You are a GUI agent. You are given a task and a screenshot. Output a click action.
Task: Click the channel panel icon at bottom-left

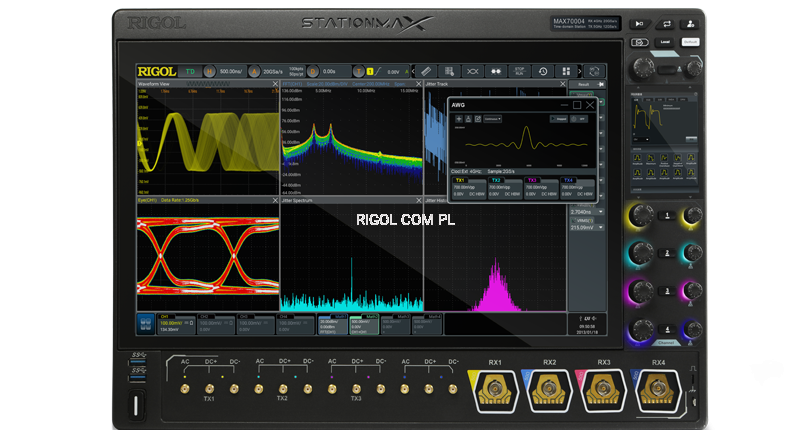tap(147, 322)
